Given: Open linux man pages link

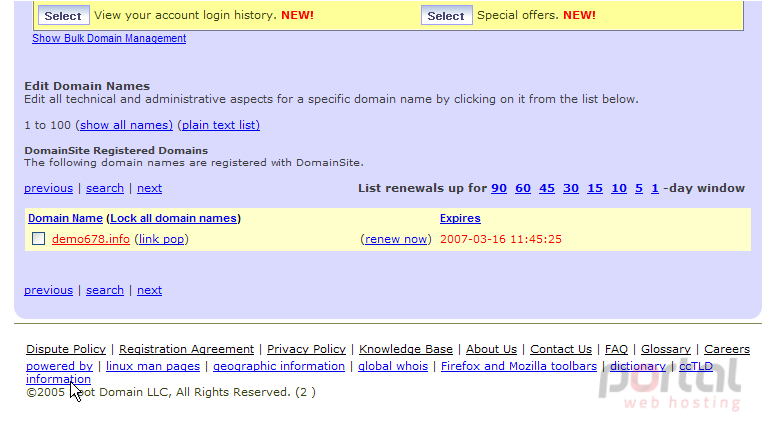Looking at the screenshot, I should click(x=153, y=366).
